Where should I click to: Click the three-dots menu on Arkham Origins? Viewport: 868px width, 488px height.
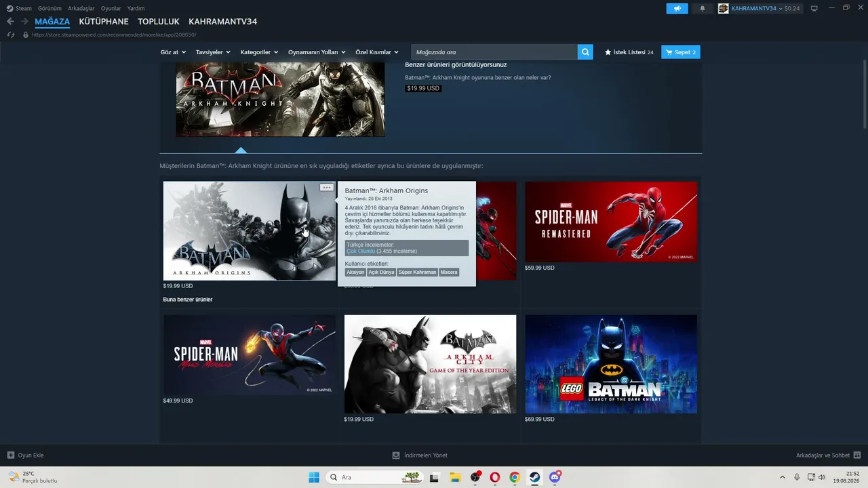(327, 188)
